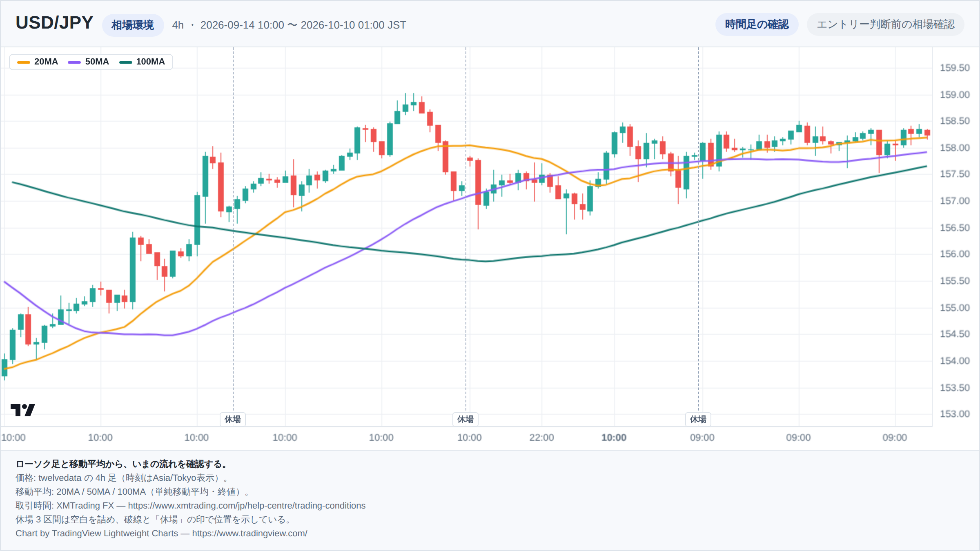Screen dimensions: 980x551
Task: Click the エントリー判断前の相場確認 pill
Action: click(885, 24)
